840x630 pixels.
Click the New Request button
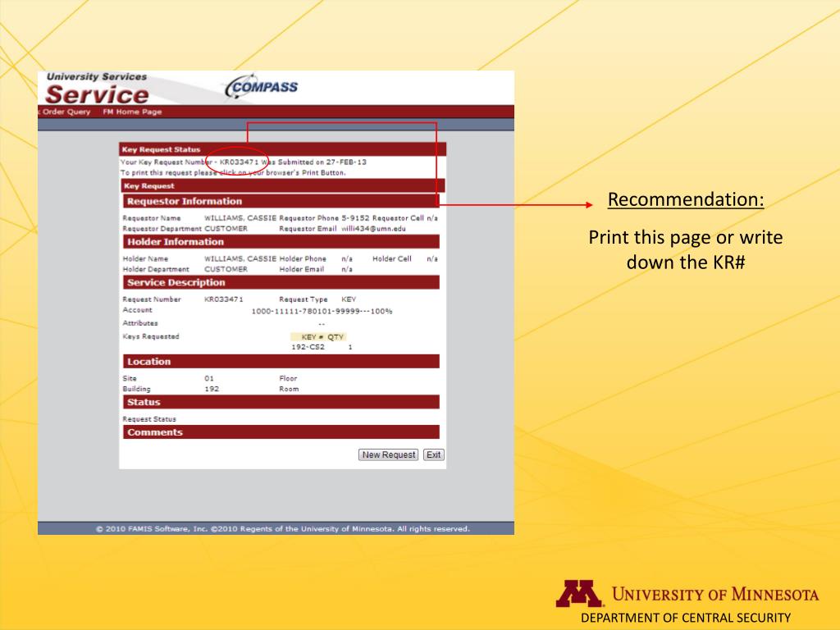pyautogui.click(x=388, y=454)
